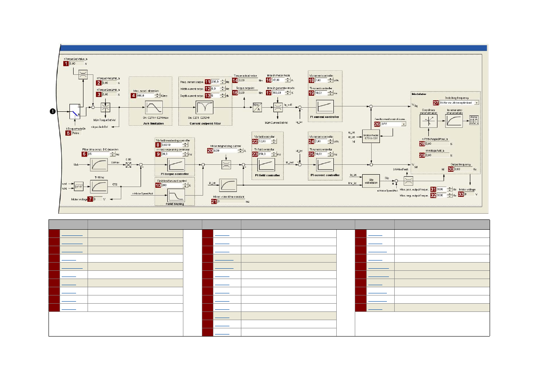
Task: Click the Field biasing characteristic block
Action: click(176, 195)
